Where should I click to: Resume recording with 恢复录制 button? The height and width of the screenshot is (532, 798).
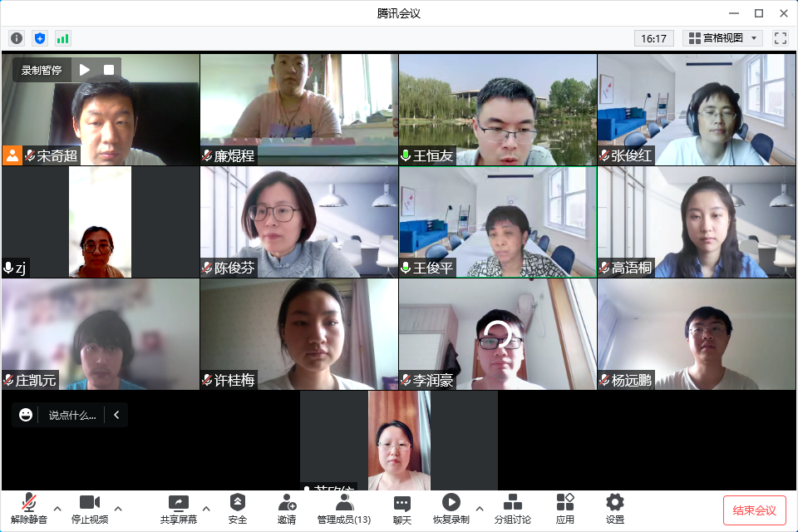click(451, 509)
